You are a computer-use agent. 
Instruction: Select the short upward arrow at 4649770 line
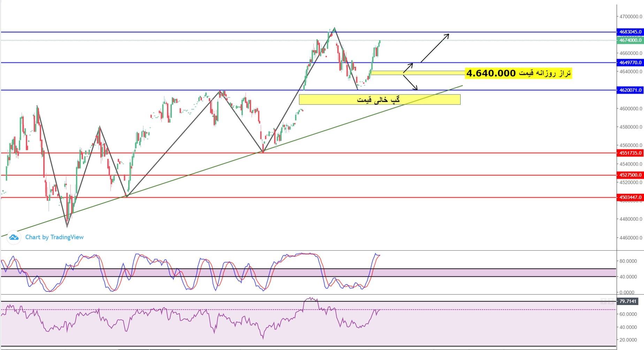tap(411, 64)
